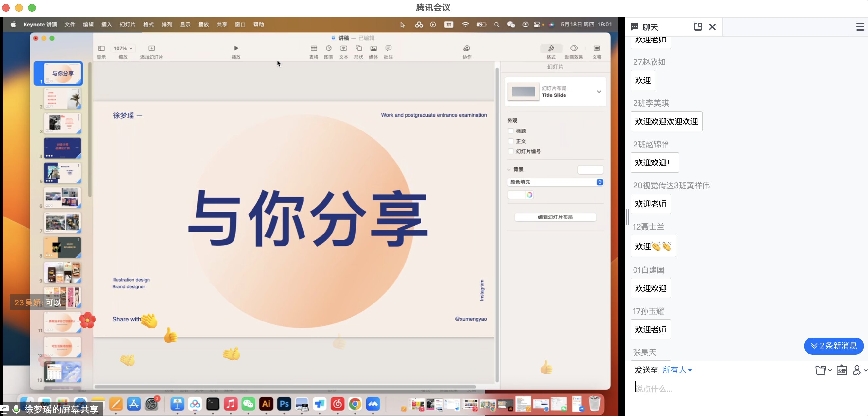This screenshot has width=868, height=416.
Task: Collapse the 背景 background section
Action: click(x=509, y=169)
